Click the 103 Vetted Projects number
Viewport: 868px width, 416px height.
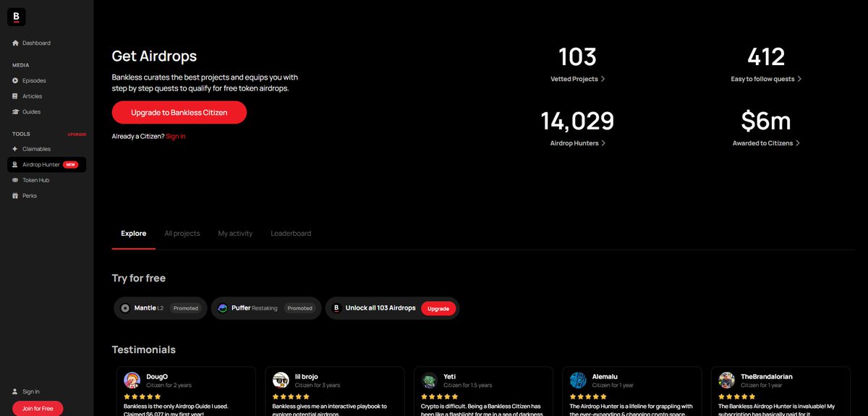pyautogui.click(x=577, y=56)
